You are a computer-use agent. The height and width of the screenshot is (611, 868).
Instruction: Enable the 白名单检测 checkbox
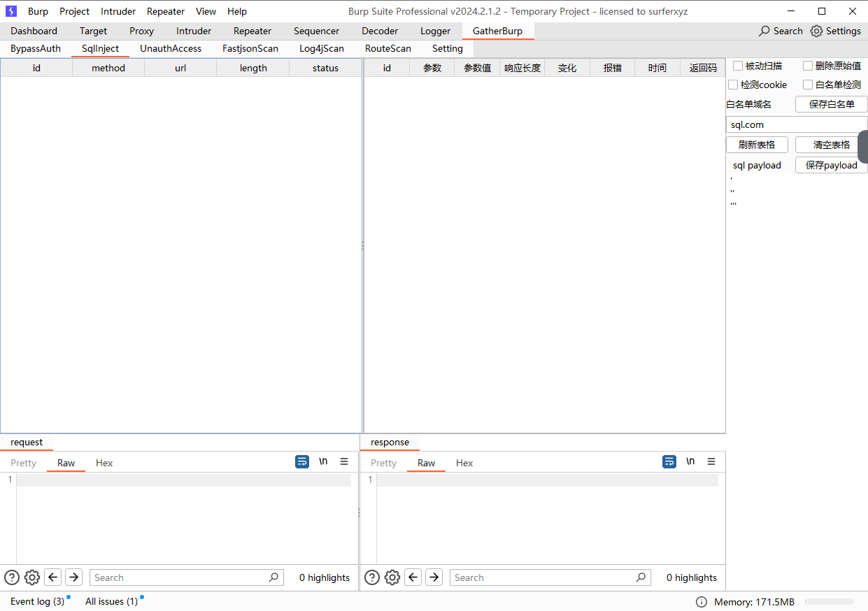coord(808,85)
